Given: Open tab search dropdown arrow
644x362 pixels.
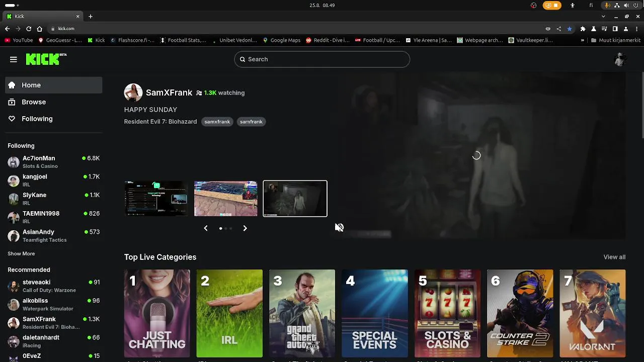Looking at the screenshot, I should point(603,17).
